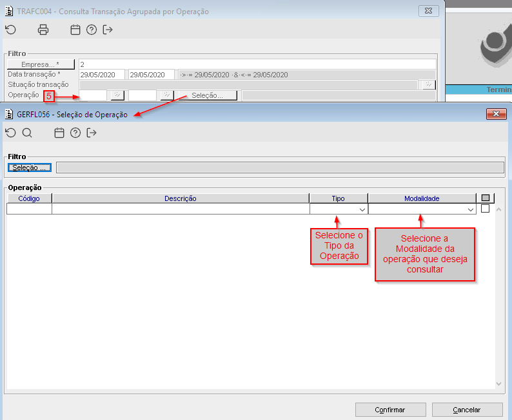Click exit arrow icon in GERFL056 toolbar
The image size is (512, 420).
[x=92, y=133]
